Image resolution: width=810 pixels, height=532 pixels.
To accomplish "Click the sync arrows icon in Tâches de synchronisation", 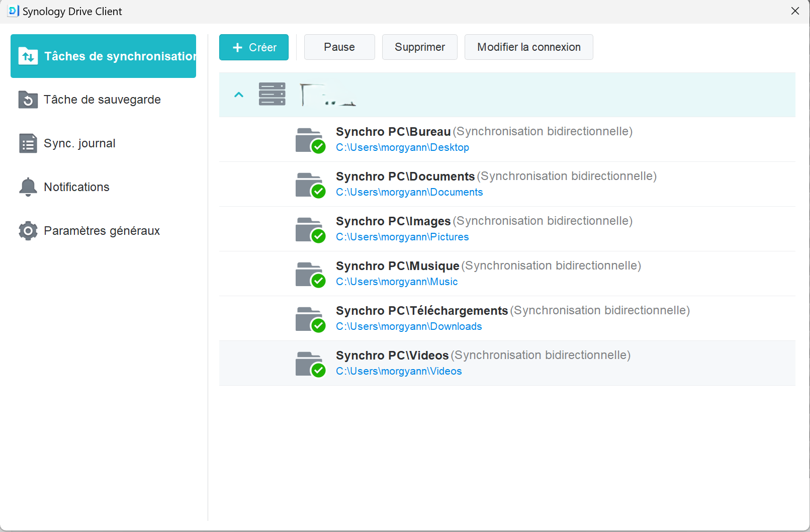I will (28, 56).
